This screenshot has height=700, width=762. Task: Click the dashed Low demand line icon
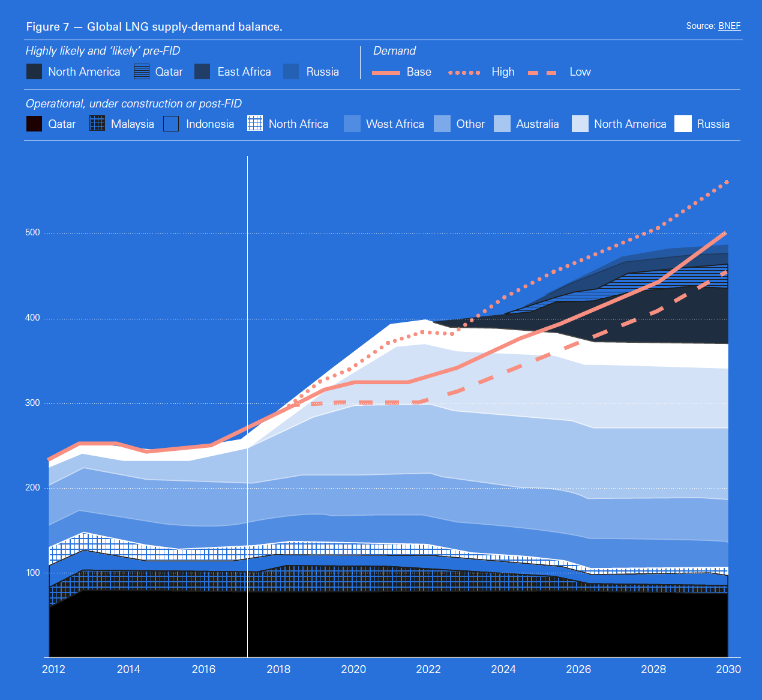542,73
